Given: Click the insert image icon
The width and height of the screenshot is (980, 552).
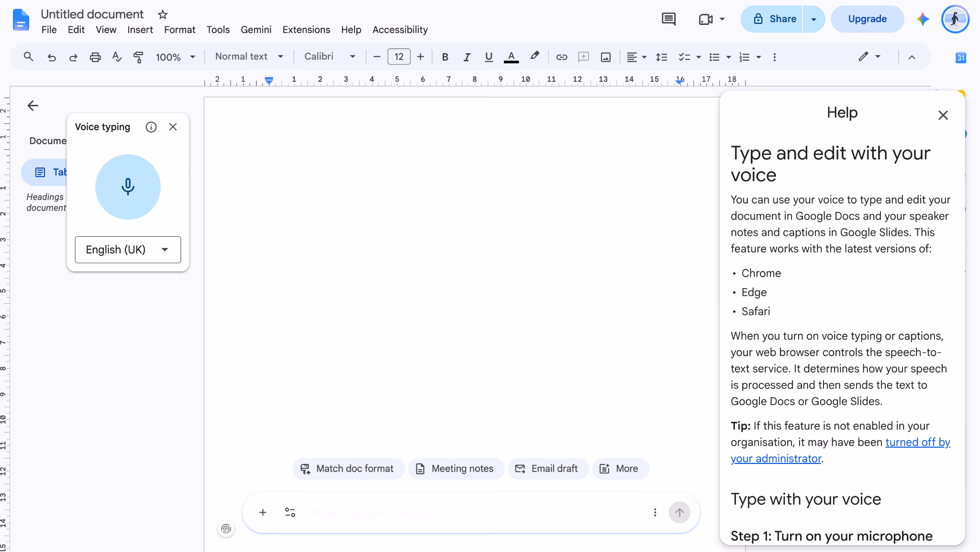Looking at the screenshot, I should pyautogui.click(x=606, y=57).
